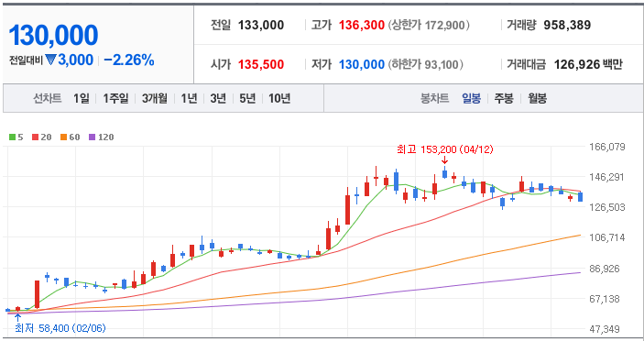Switch to 주봉 weekly candle chart
644x341 pixels.
tap(504, 99)
